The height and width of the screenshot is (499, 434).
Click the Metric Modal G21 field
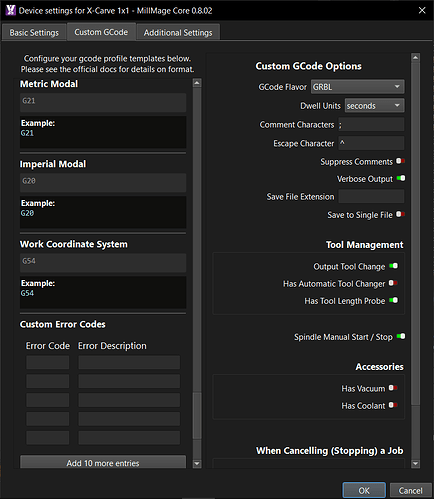[x=103, y=102]
